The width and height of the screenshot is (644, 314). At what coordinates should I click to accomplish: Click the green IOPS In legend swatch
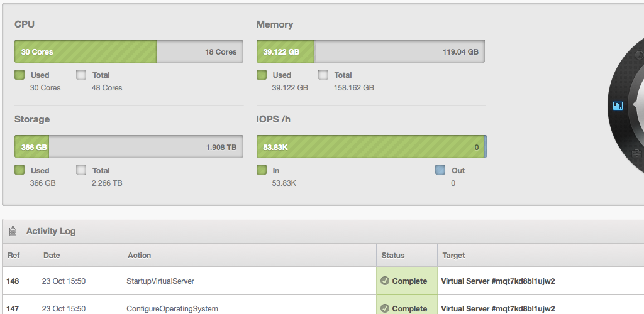click(262, 170)
